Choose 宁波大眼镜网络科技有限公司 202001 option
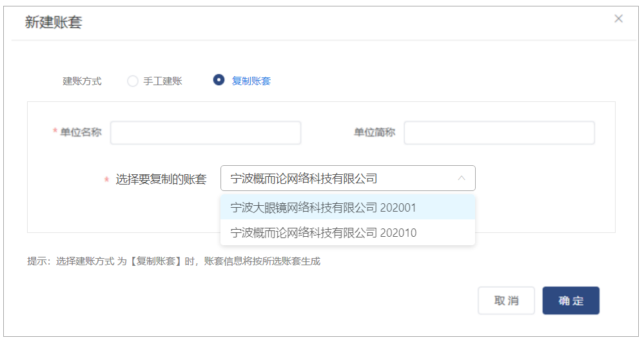The height and width of the screenshot is (342, 644). 348,207
